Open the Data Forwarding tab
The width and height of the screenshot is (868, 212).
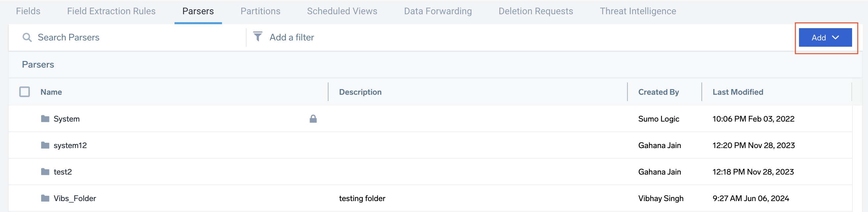438,11
